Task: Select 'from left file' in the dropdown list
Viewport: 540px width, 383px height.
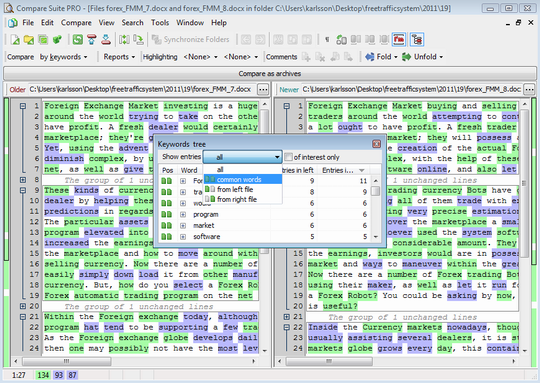Action: [x=243, y=189]
